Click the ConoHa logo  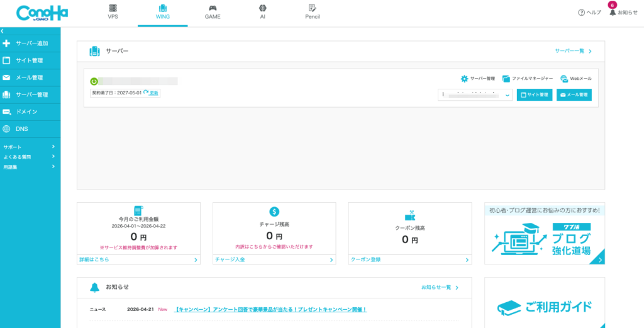click(x=42, y=13)
